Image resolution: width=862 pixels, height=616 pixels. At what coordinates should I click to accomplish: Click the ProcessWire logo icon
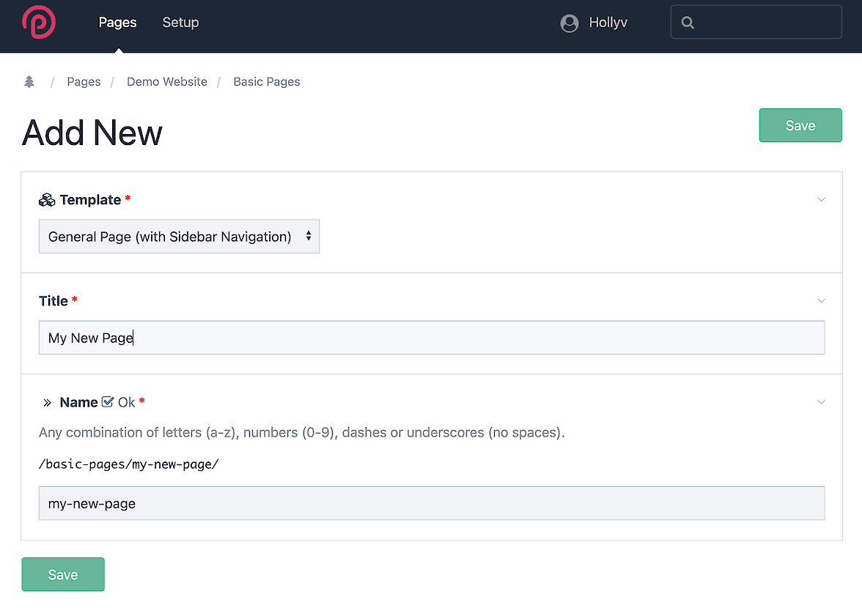click(39, 22)
